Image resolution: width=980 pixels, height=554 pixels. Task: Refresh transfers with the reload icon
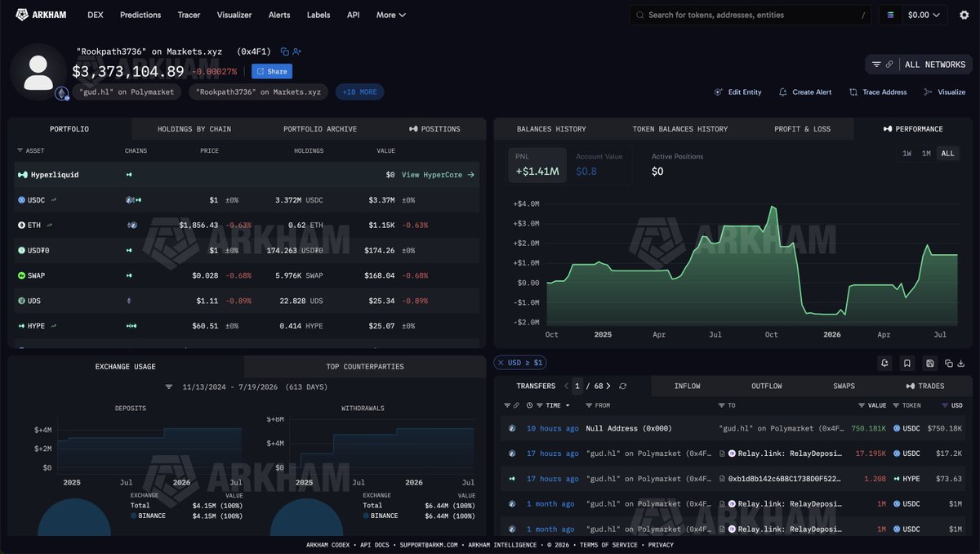point(623,386)
